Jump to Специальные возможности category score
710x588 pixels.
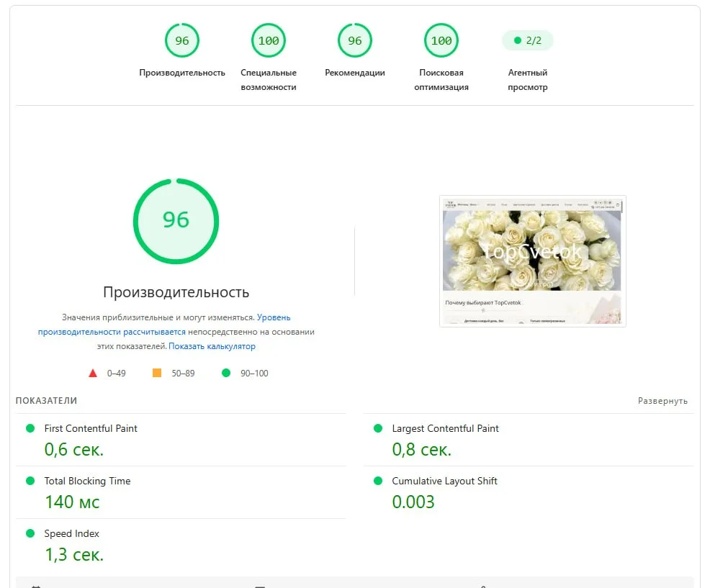point(269,40)
